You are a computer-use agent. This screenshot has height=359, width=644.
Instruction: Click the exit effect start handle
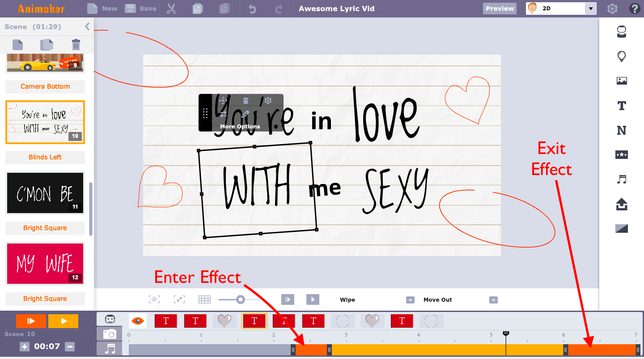565,350
